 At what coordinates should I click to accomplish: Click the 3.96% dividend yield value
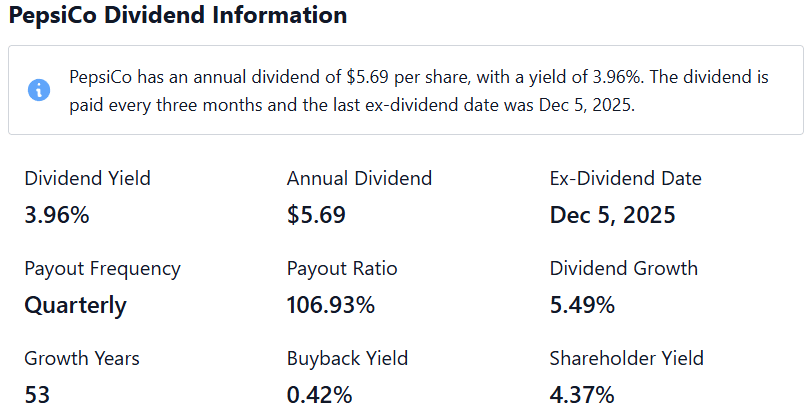click(57, 215)
